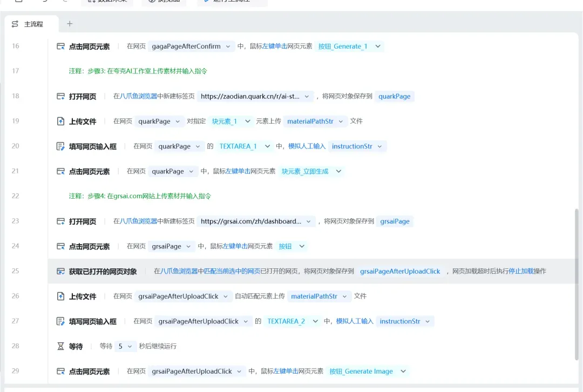Screen dimensions: 583x392
Task: Click grsaiPageAfterUploadClick variable on line 25
Action: click(400, 271)
